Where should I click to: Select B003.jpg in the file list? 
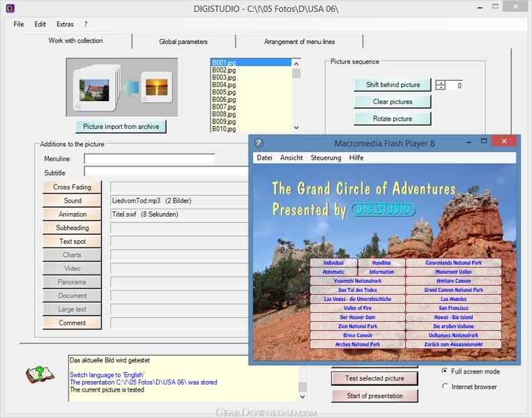(251, 77)
